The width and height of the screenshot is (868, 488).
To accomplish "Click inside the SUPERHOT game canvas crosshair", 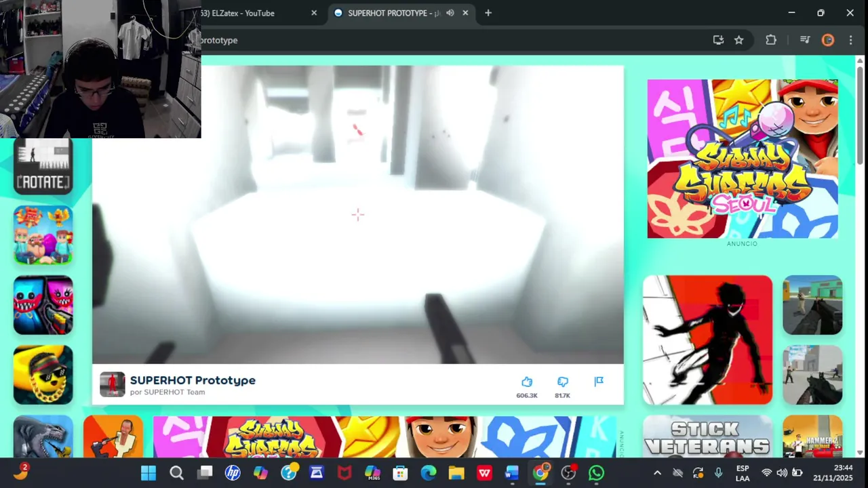I will 358,215.
